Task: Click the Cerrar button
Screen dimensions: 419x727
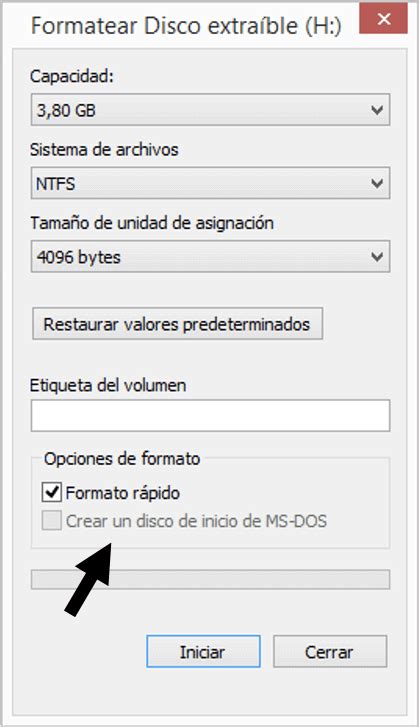Action: coord(330,651)
